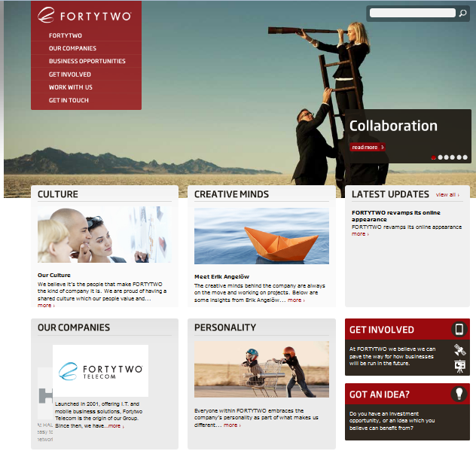Click the arrow on the read more button
The width and height of the screenshot is (476, 454).
click(x=382, y=147)
